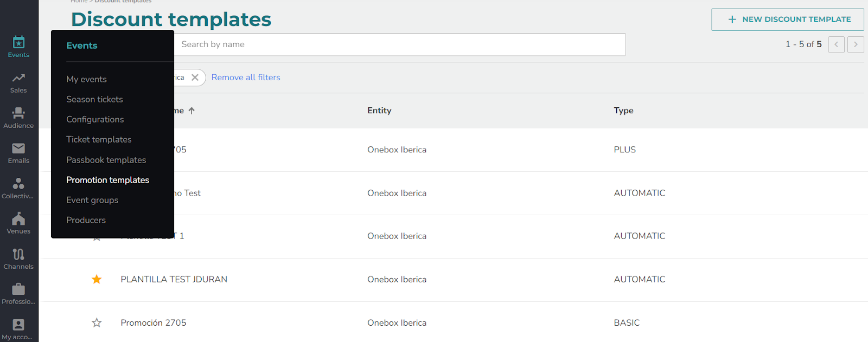Screen dimensions: 868x342
Task: Select Season tickets in the Events menu
Action: click(x=94, y=99)
